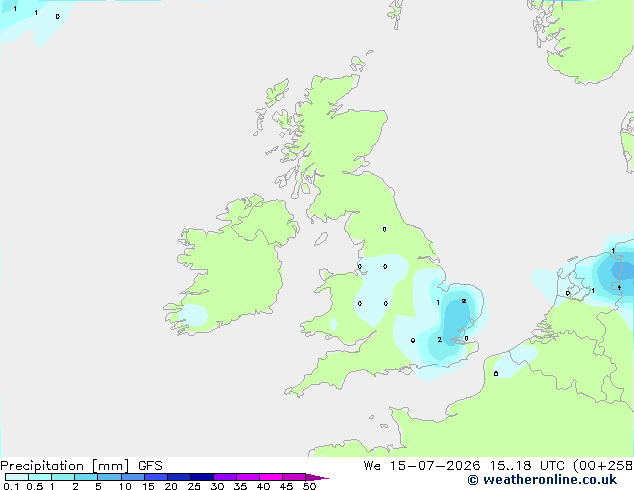The image size is (634, 490).
Task: Click the 45–50 mm legend color swatch
Action: 294,477
